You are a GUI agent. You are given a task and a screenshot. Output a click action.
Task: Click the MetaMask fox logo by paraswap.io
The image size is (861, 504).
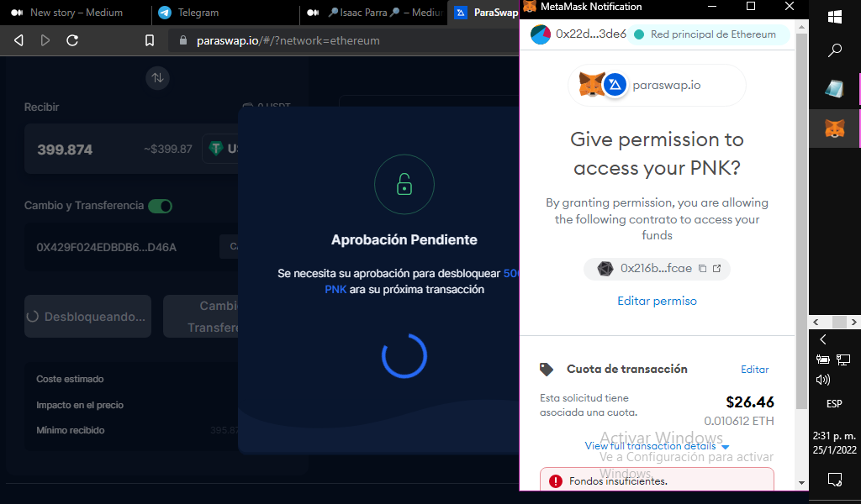click(591, 85)
